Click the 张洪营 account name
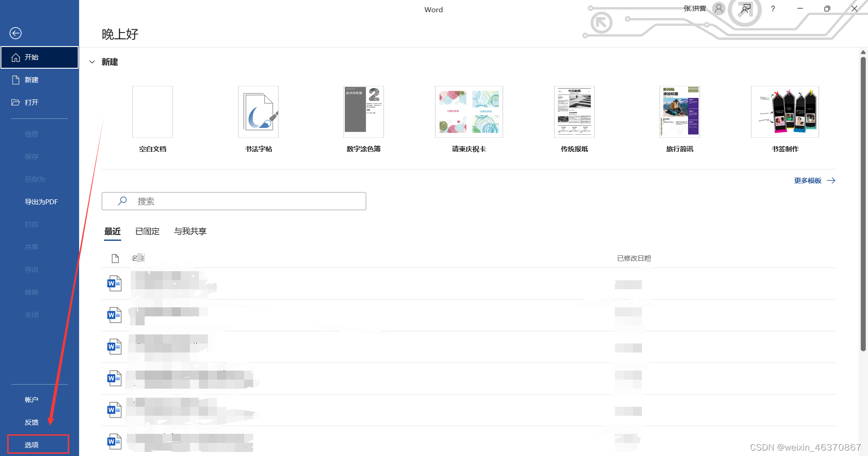Screen dimensions: 868x456 point(695,9)
